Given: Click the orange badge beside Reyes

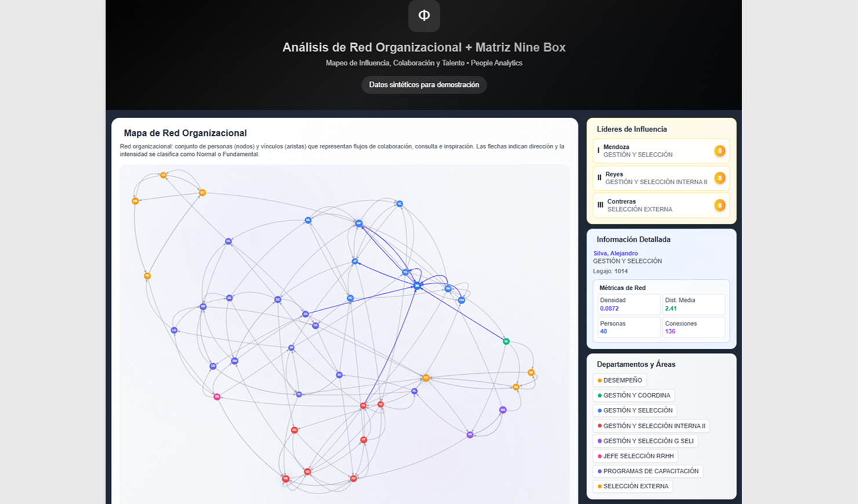Looking at the screenshot, I should [x=720, y=178].
